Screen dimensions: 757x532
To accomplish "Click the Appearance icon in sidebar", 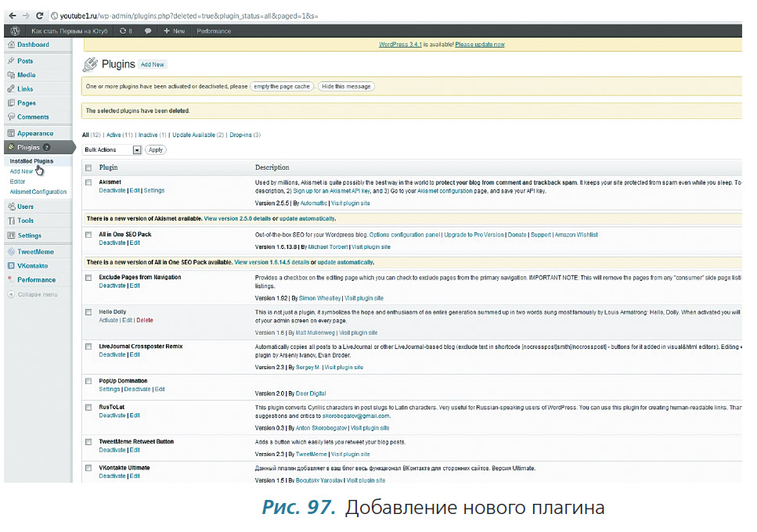I will coord(11,133).
